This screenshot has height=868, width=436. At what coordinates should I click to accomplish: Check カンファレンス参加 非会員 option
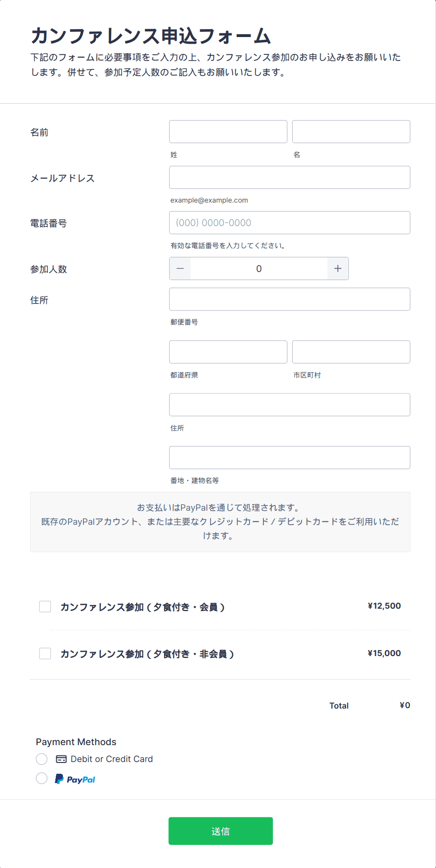(x=45, y=654)
